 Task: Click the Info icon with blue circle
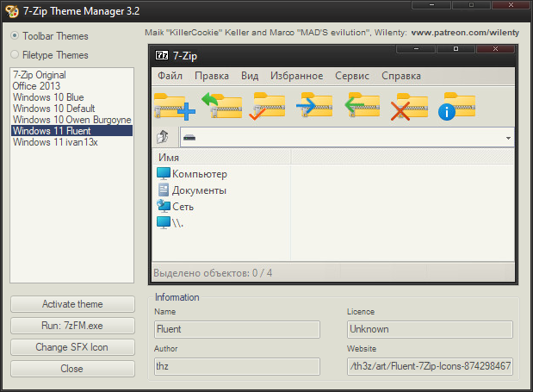(x=456, y=107)
